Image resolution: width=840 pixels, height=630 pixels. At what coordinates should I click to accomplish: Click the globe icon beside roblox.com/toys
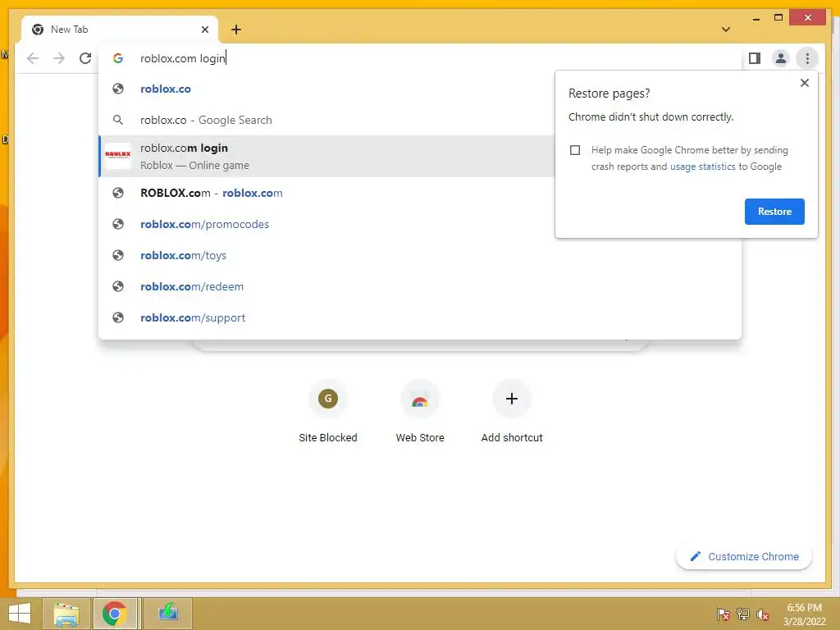pyautogui.click(x=118, y=255)
